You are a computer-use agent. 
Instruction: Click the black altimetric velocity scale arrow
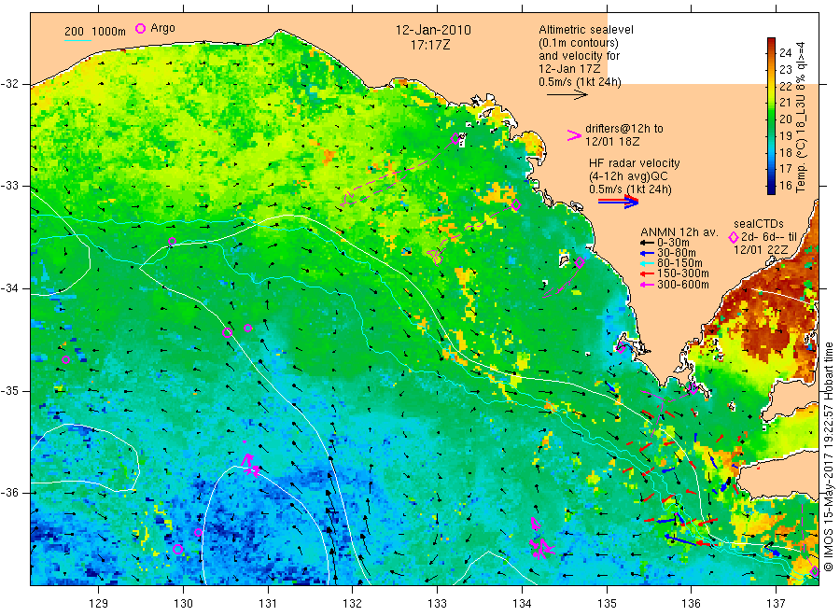567,95
